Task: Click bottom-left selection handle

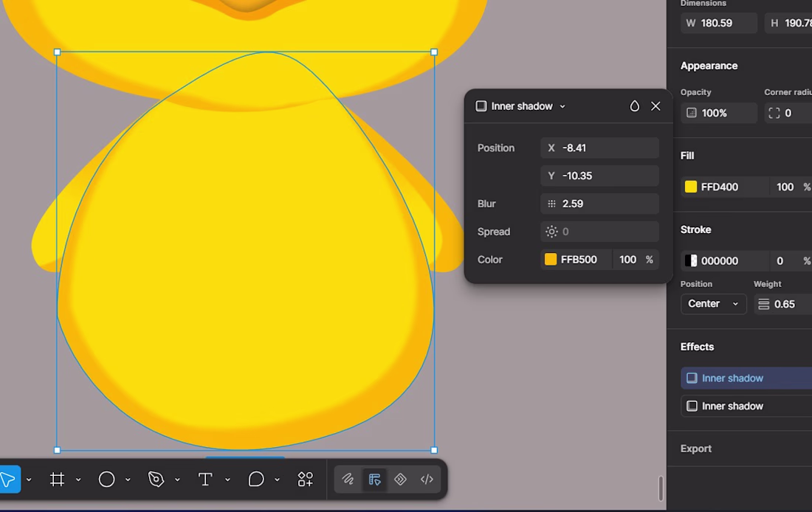Action: point(57,450)
